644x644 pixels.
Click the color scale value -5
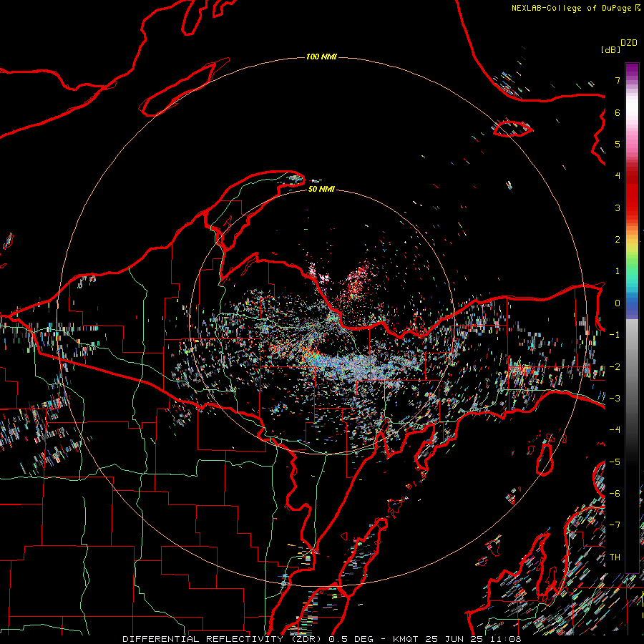(x=615, y=462)
